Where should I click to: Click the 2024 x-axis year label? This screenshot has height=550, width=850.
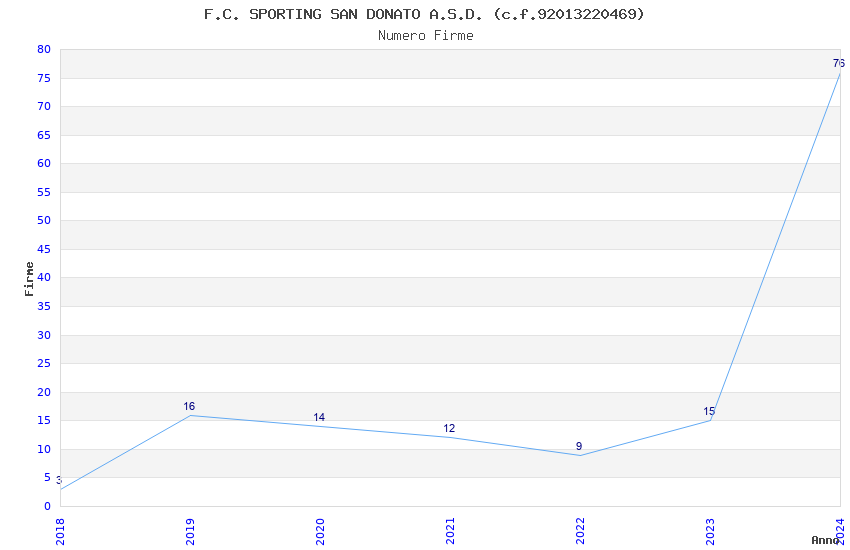coord(840,531)
